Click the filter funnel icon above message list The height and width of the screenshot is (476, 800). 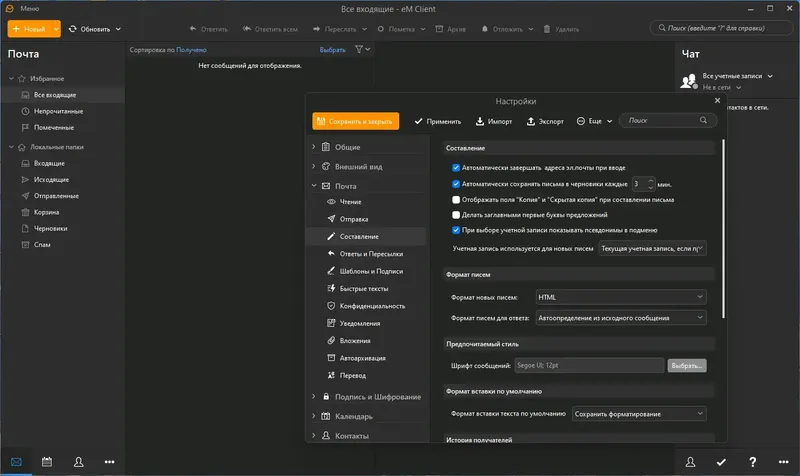[359, 49]
